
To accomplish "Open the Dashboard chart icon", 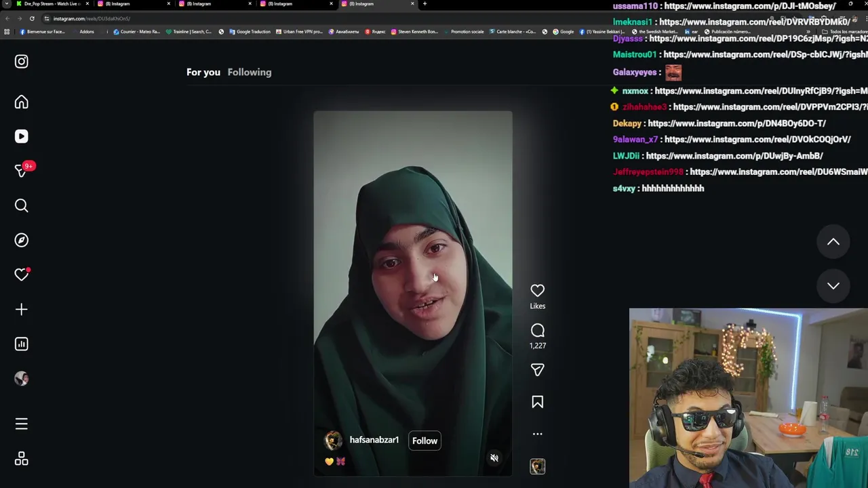I will pos(22,344).
